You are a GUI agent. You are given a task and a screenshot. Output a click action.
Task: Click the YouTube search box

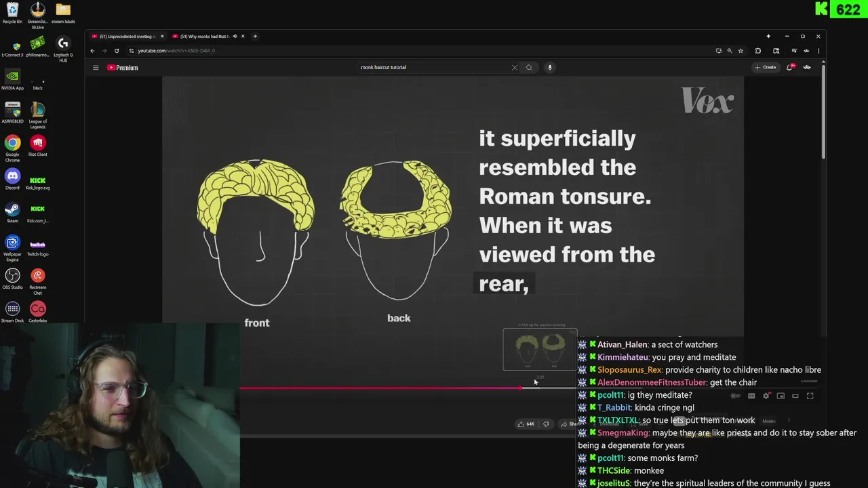tap(434, 67)
